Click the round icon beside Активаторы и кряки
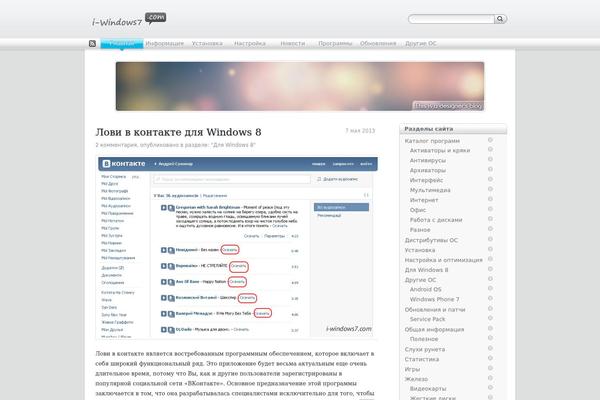This screenshot has height=400, width=600. [x=490, y=149]
